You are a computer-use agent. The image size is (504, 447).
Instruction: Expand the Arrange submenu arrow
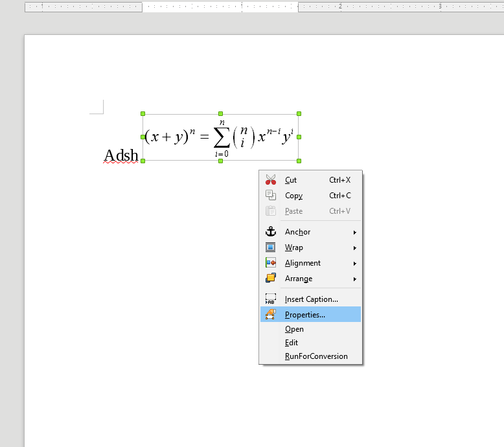[355, 279]
